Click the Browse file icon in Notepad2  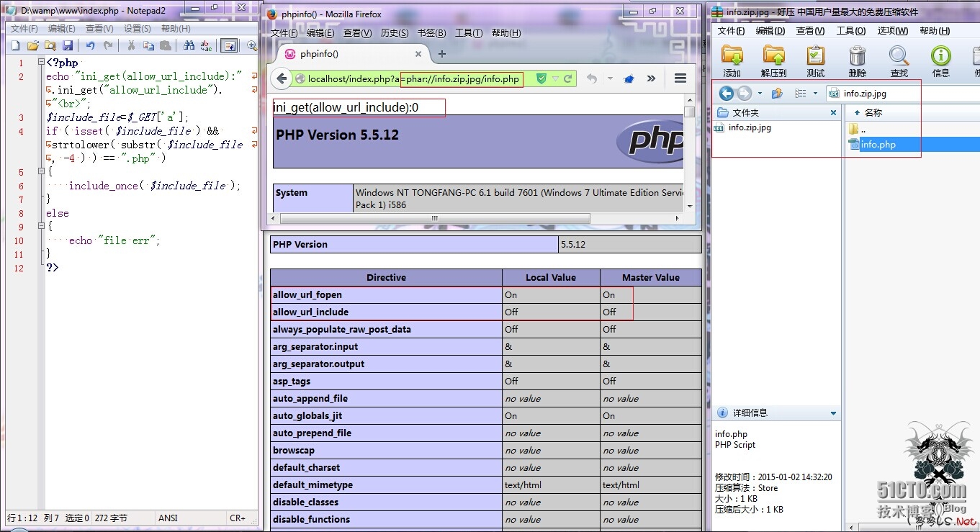50,45
